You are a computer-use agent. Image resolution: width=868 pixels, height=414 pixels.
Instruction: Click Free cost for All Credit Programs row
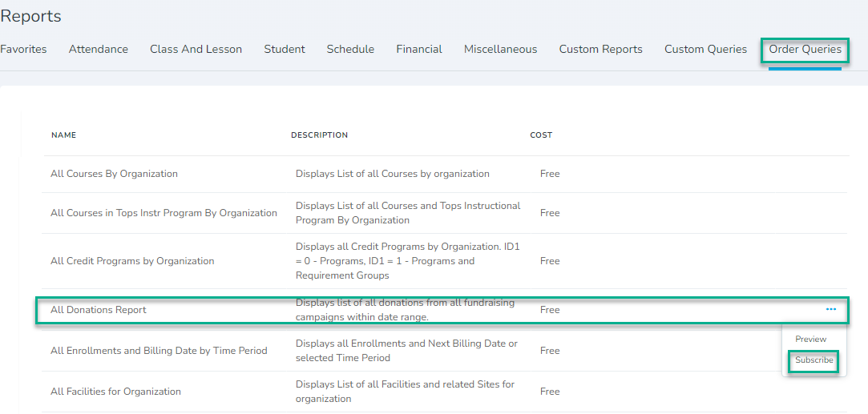coord(551,261)
